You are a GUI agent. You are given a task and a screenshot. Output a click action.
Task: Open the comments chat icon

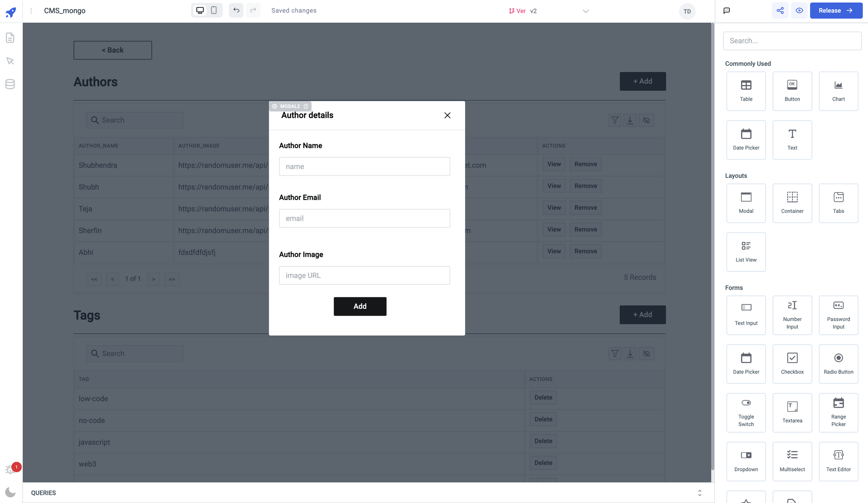click(727, 10)
